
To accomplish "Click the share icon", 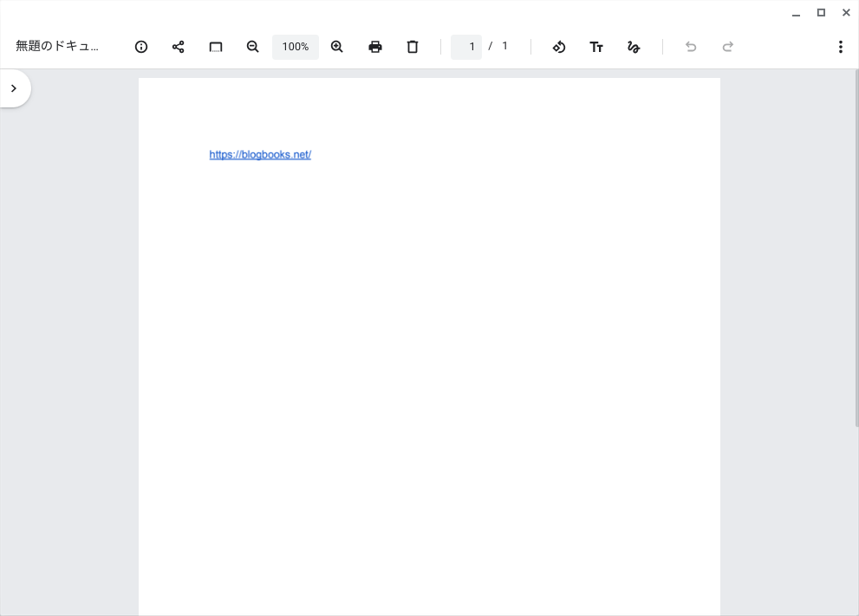I will [179, 47].
